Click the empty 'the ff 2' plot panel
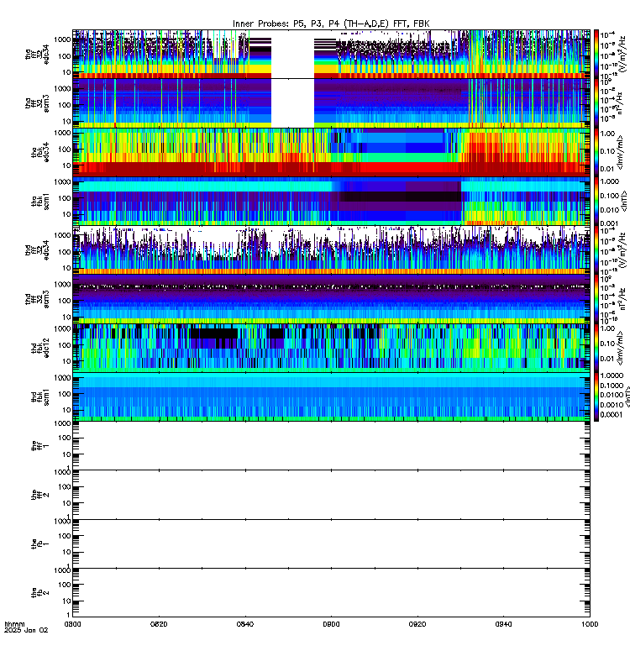 coord(331,495)
